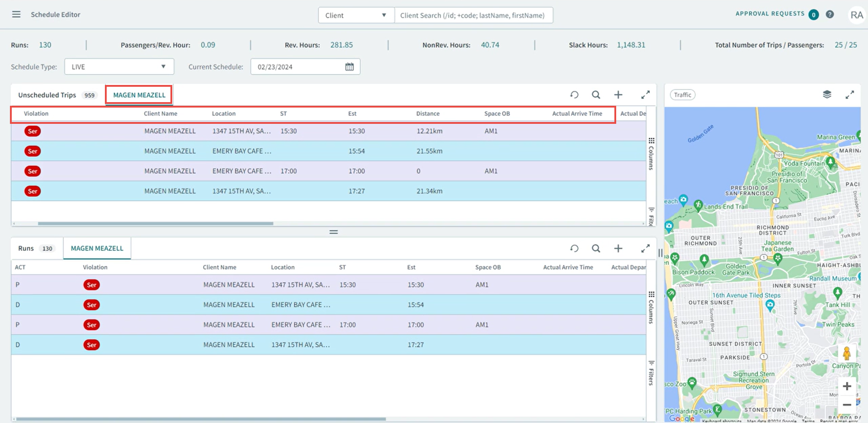
Task: Open APPROVAL REQUESTS
Action: pos(771,14)
